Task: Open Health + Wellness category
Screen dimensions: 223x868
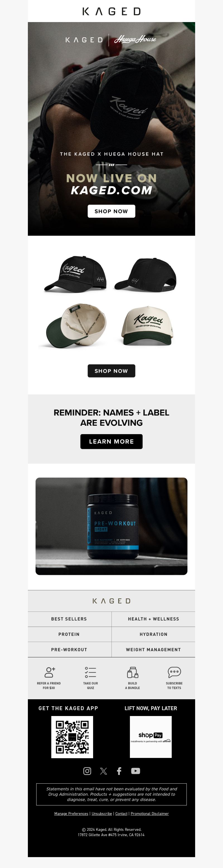Action: 153,619
